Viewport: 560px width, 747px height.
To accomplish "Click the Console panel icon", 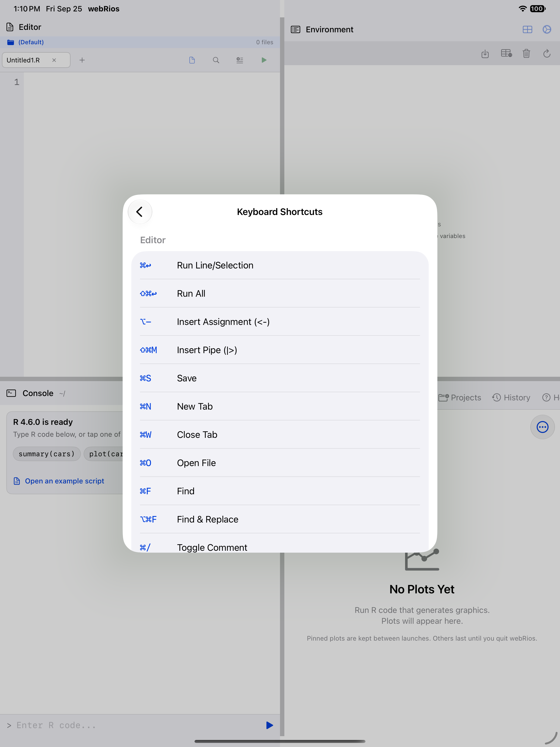I will pos(11,393).
